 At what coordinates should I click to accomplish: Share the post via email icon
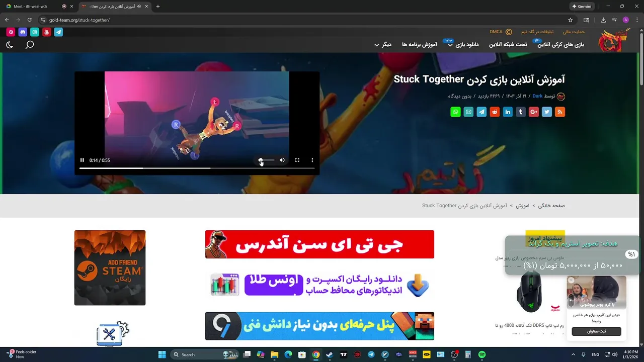[x=468, y=112]
